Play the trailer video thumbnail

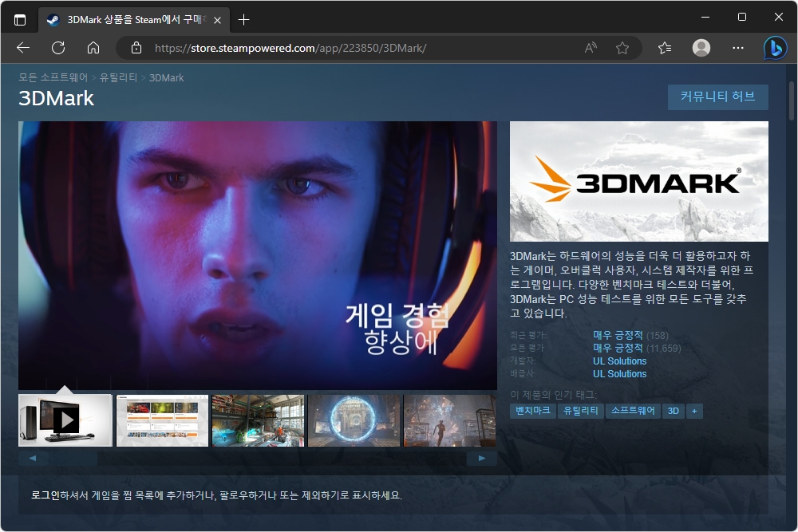coord(65,420)
